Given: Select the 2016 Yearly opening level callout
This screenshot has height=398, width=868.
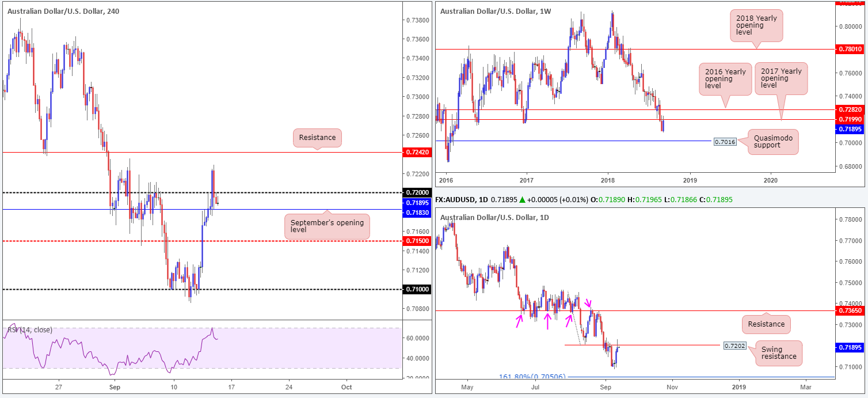Looking at the screenshot, I should [725, 78].
